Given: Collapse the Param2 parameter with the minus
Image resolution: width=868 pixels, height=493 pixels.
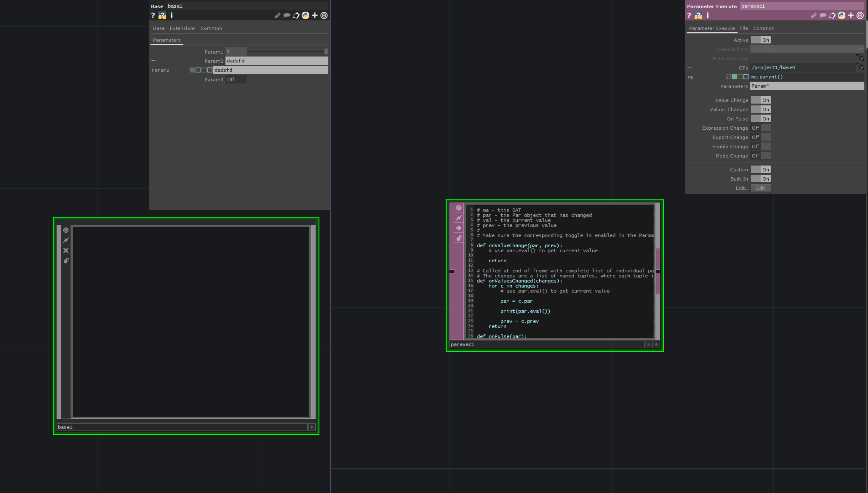Looking at the screenshot, I should point(153,60).
